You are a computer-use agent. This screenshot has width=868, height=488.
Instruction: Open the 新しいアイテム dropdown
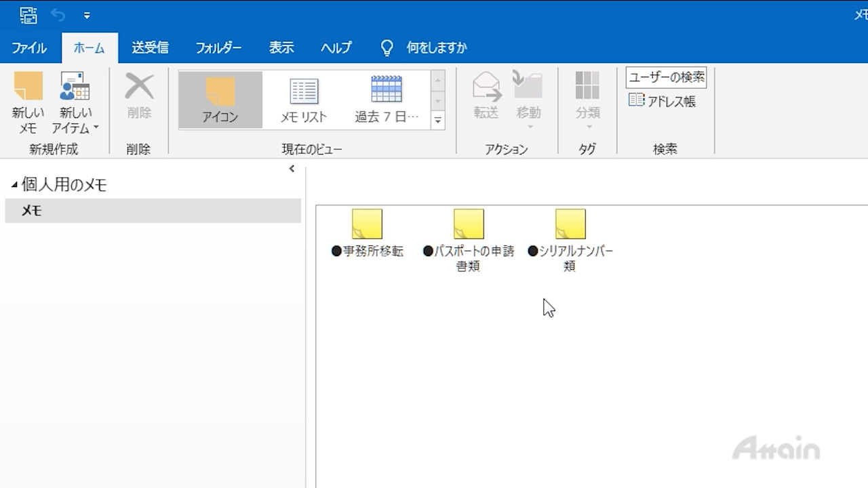click(x=75, y=102)
